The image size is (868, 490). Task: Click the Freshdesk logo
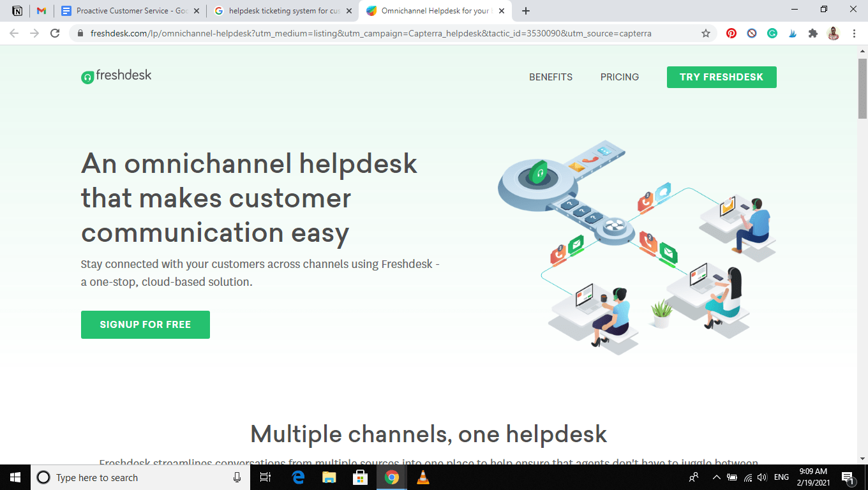tap(116, 76)
